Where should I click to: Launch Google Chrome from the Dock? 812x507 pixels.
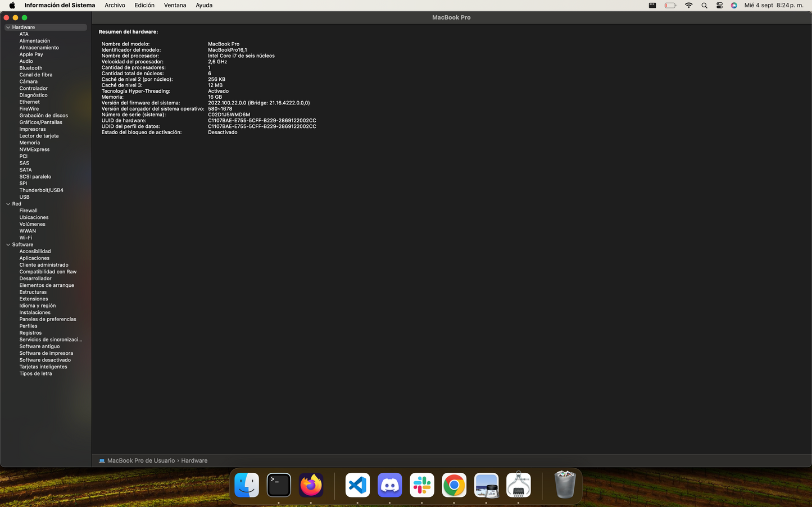tap(454, 485)
